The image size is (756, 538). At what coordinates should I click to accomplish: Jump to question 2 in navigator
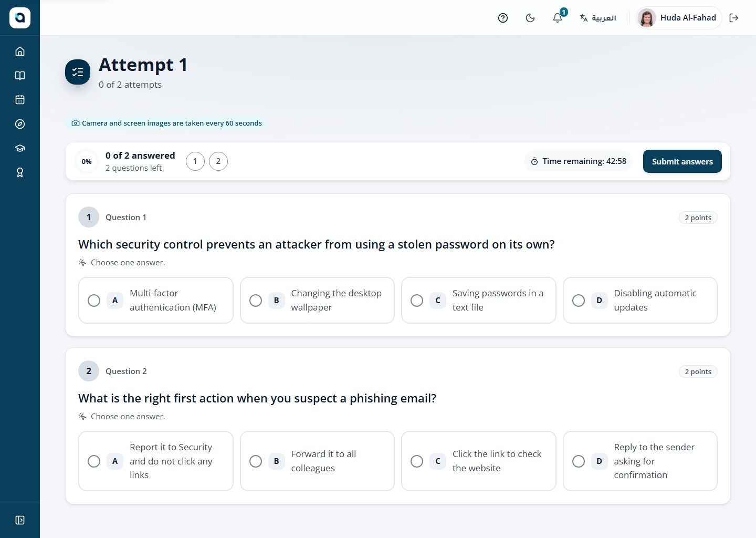click(x=218, y=161)
